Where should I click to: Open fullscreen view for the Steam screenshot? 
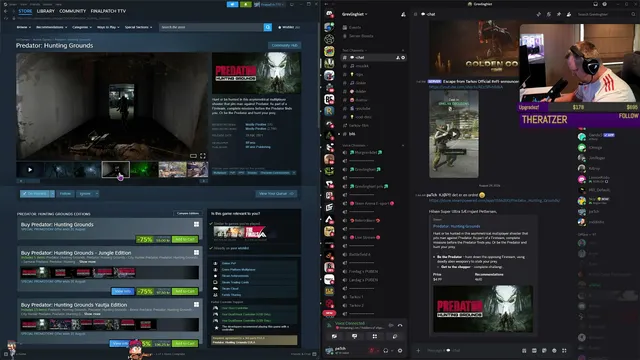pos(203,156)
